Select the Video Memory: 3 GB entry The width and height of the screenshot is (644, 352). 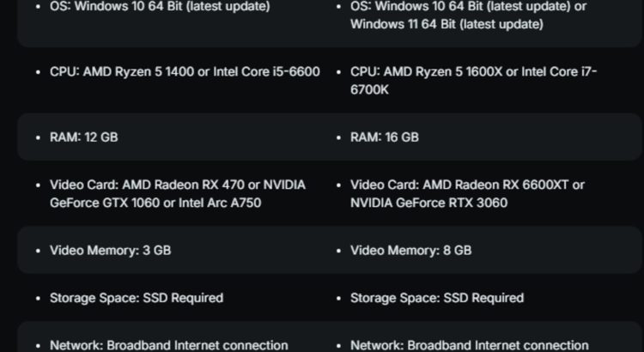[x=111, y=251]
